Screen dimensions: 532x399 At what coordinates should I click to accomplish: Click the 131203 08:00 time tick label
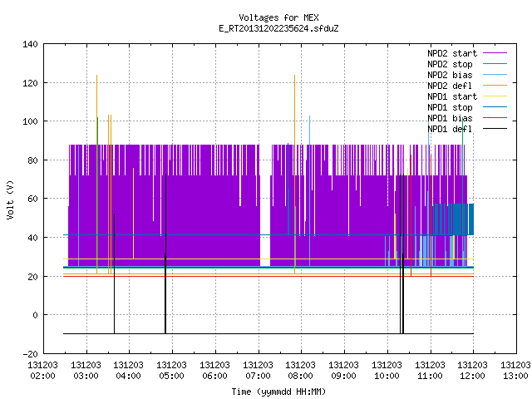301,370
